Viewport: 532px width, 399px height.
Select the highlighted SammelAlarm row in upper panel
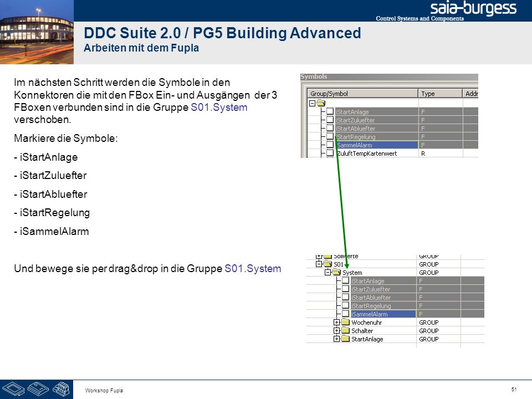coord(377,145)
